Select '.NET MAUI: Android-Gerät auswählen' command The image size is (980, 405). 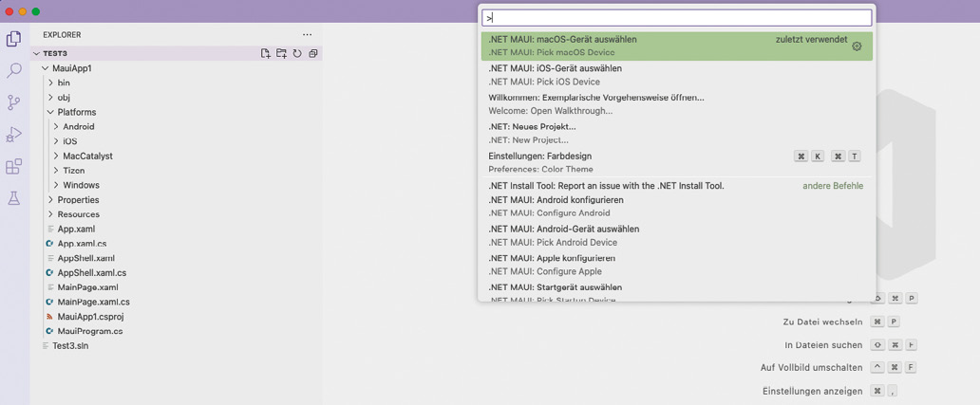(677, 236)
